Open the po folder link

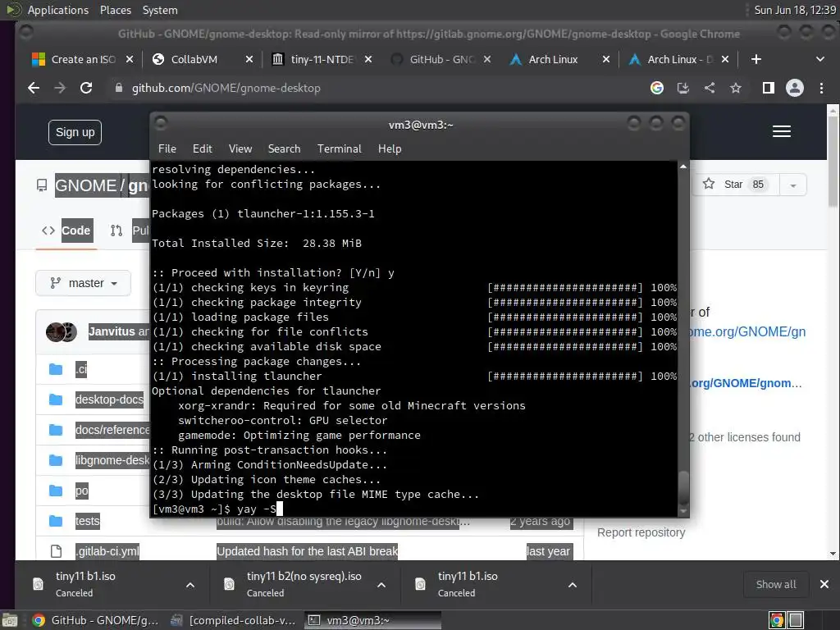coord(81,491)
